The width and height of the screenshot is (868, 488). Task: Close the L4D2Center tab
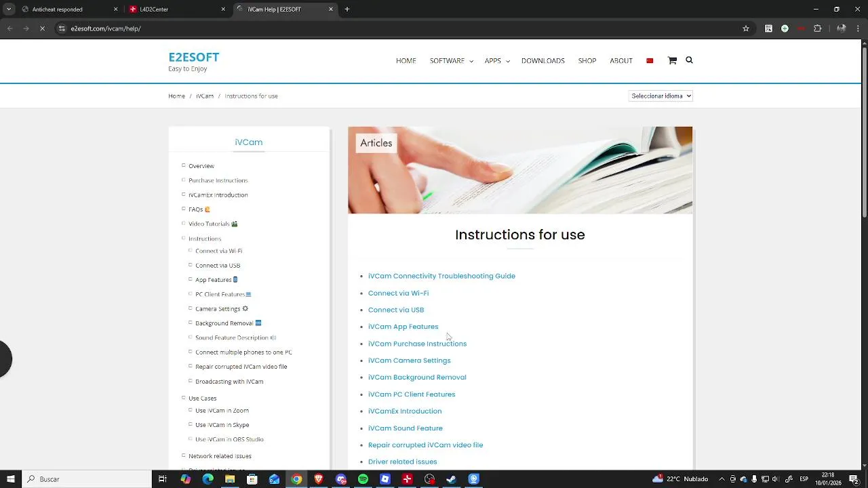223,9
